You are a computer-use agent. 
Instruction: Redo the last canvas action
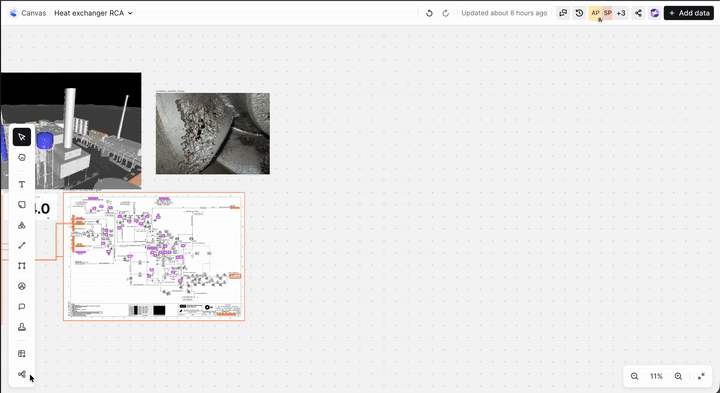[445, 13]
